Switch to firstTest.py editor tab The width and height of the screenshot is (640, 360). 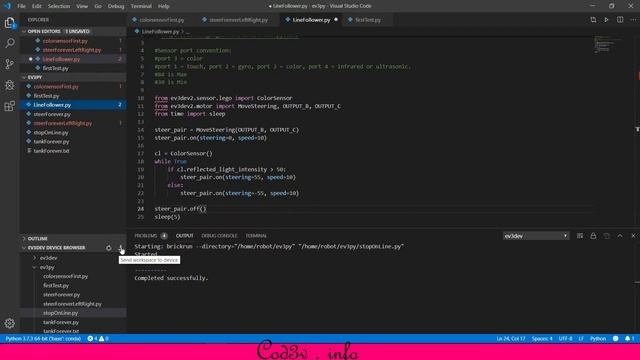(368, 20)
